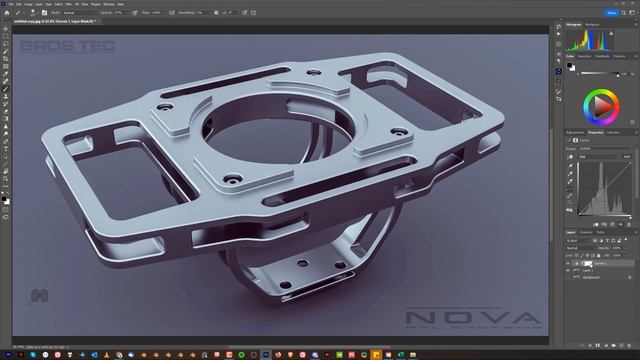Viewport: 640px width, 360px height.
Task: Click the black point eyedropper in Curves
Action: [570, 165]
